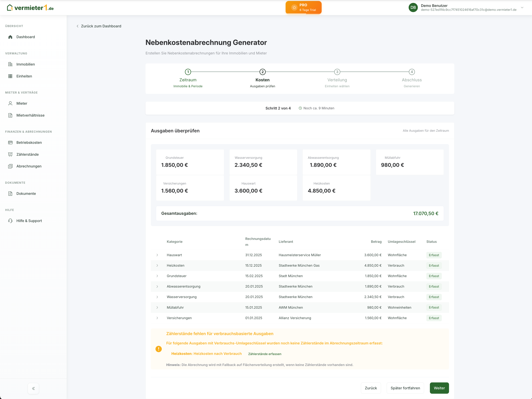Open Zählerstände via its meter icon
Image resolution: width=532 pixels, height=399 pixels.
pos(10,154)
